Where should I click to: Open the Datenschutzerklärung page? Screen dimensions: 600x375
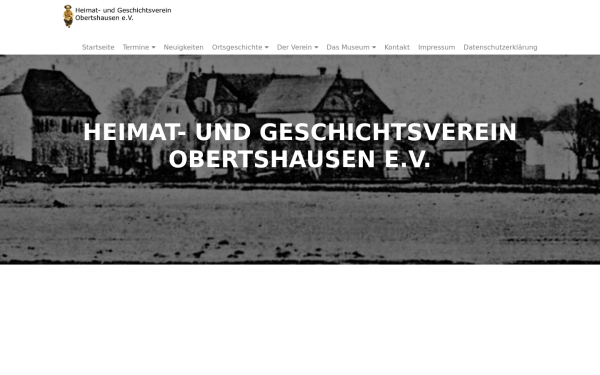click(501, 47)
